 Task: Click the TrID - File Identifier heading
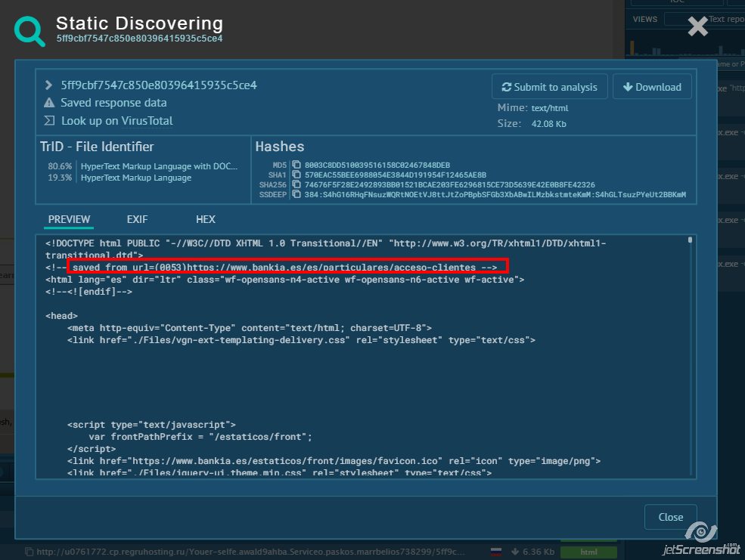point(97,147)
